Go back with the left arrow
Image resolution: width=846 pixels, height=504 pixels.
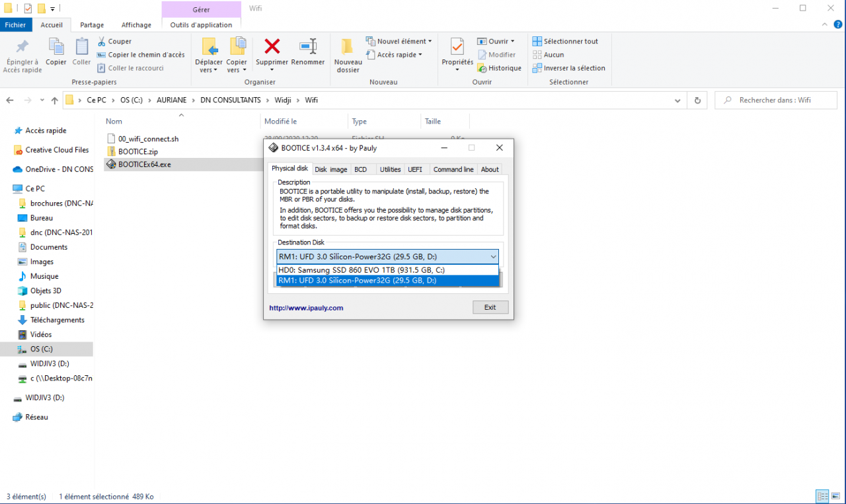pos(10,100)
